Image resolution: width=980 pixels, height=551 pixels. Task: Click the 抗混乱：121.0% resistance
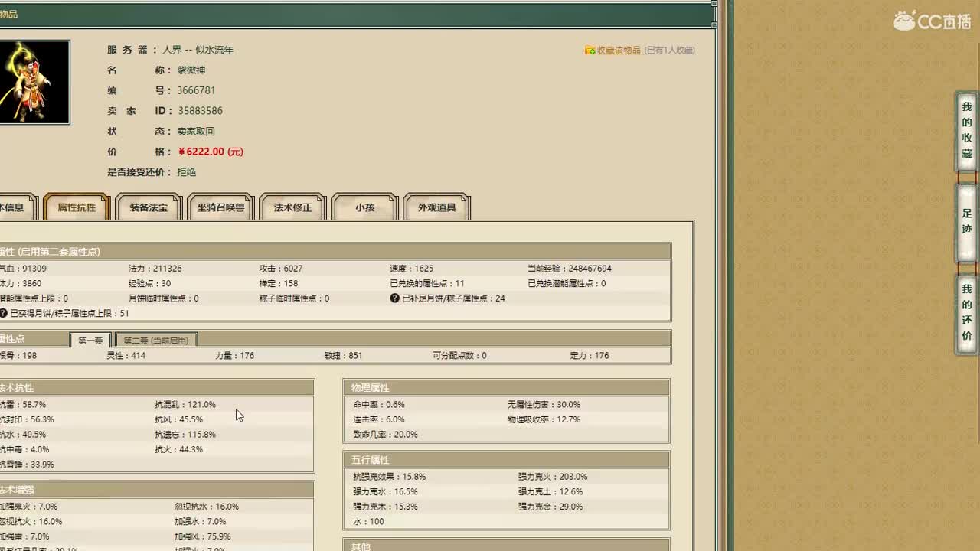185,404
